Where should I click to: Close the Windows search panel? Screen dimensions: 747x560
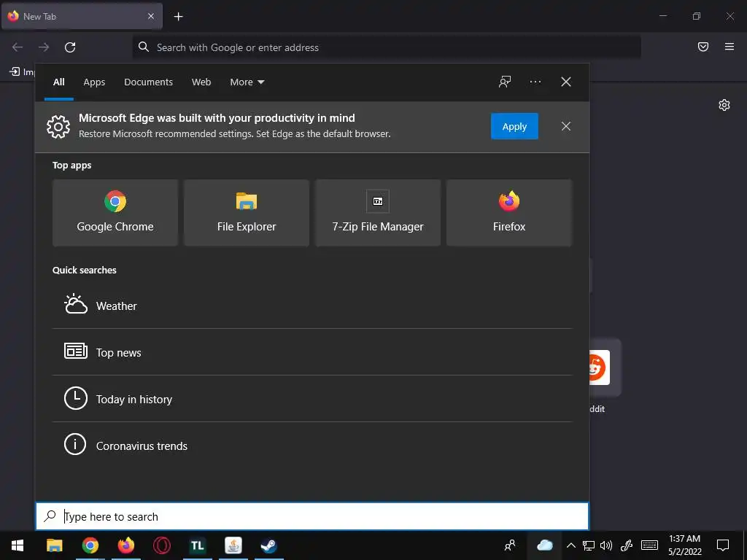(x=566, y=82)
